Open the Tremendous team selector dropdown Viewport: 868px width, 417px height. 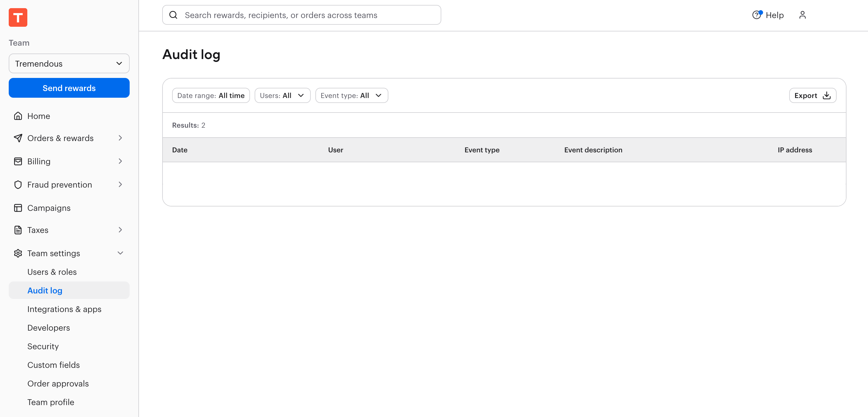[69, 63]
